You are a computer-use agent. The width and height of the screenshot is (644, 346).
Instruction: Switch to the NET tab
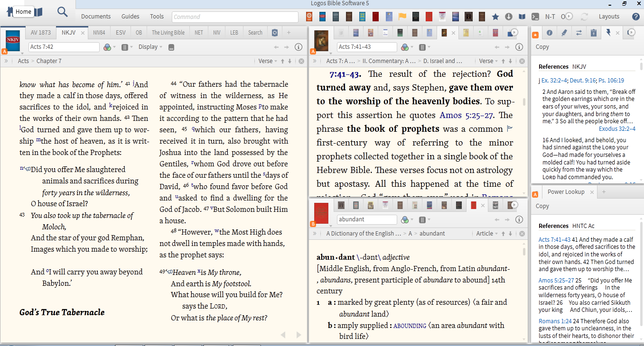coord(199,33)
